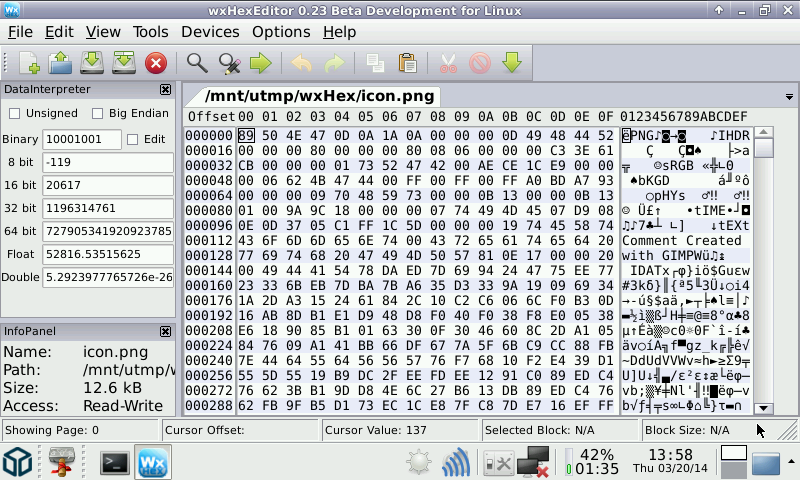Screen dimensions: 800x480
Task: Open the Help menu
Action: (x=339, y=32)
